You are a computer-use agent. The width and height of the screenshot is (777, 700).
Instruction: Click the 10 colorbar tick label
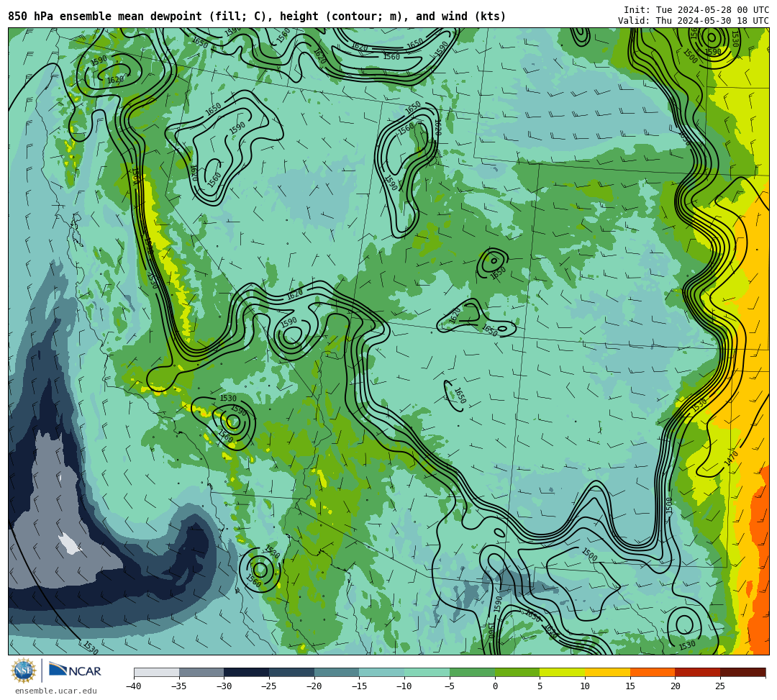pyautogui.click(x=585, y=686)
